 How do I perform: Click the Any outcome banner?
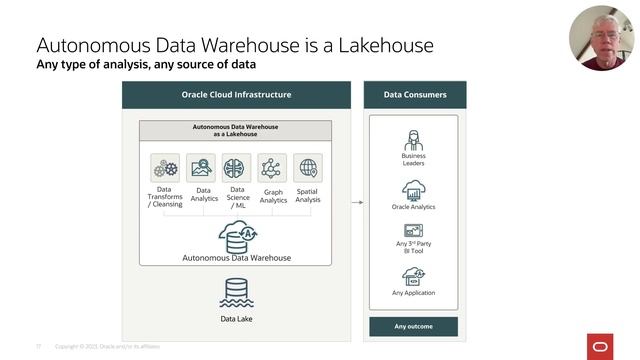click(413, 327)
